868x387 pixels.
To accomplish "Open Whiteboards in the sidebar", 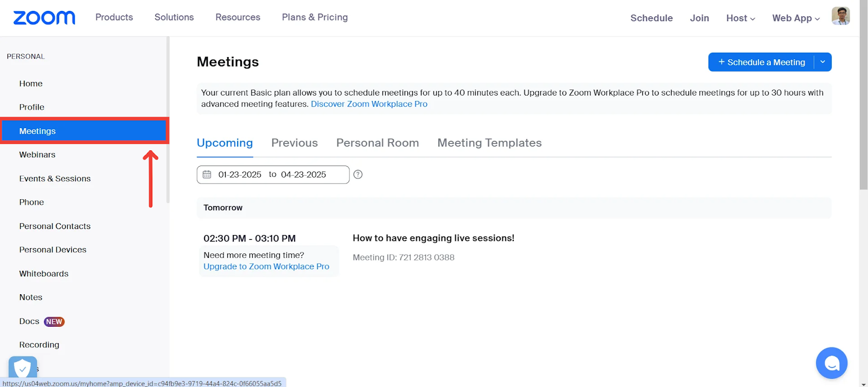I will coord(44,274).
